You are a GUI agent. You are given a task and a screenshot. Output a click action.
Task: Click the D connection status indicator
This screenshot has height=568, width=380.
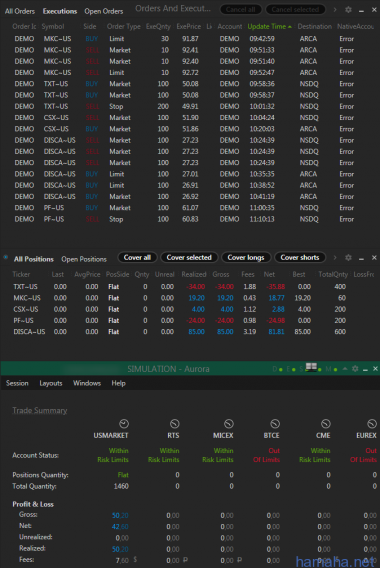pos(277,369)
